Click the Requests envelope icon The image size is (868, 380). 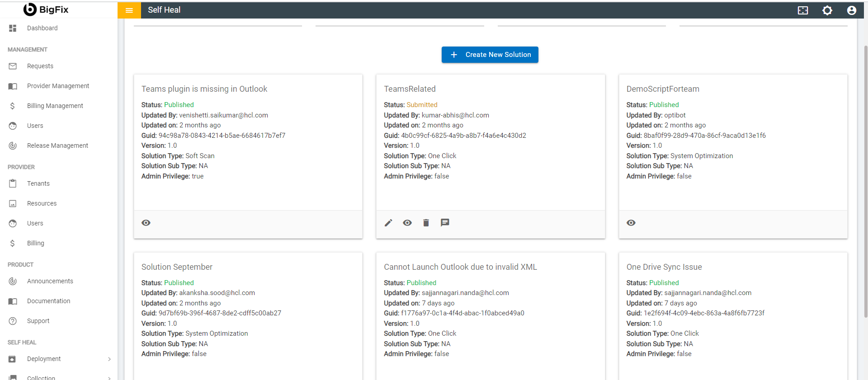point(13,66)
